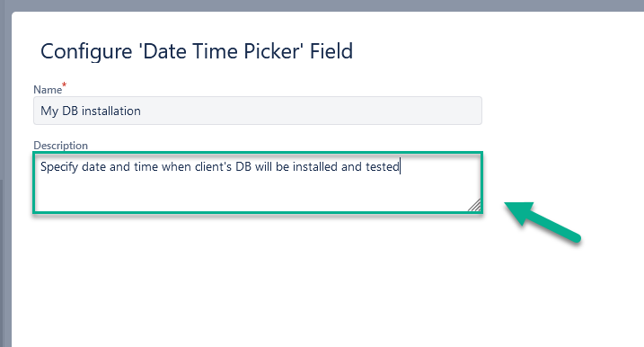Click dimmed backdrop above the dialog
This screenshot has height=347, width=644.
pos(322,5)
